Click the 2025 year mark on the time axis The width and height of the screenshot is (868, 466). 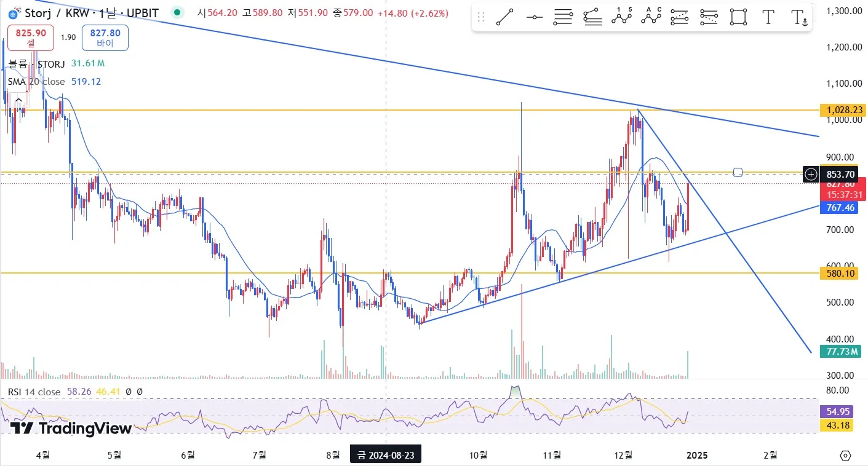(x=697, y=456)
